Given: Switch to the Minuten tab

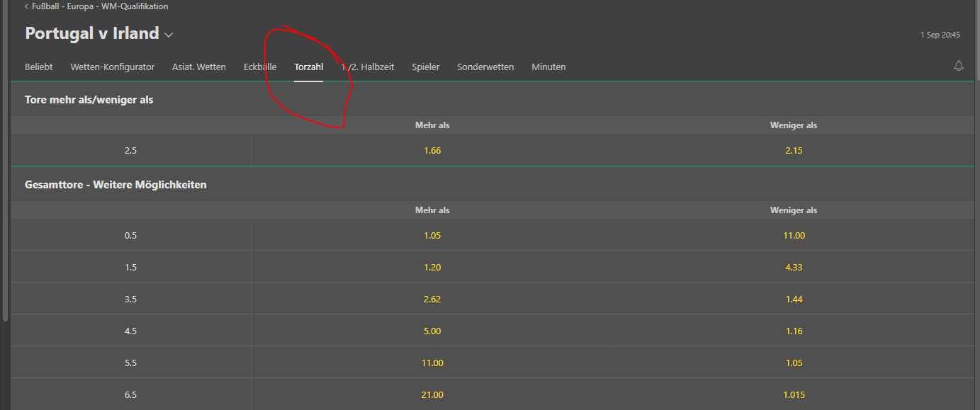Looking at the screenshot, I should 548,67.
